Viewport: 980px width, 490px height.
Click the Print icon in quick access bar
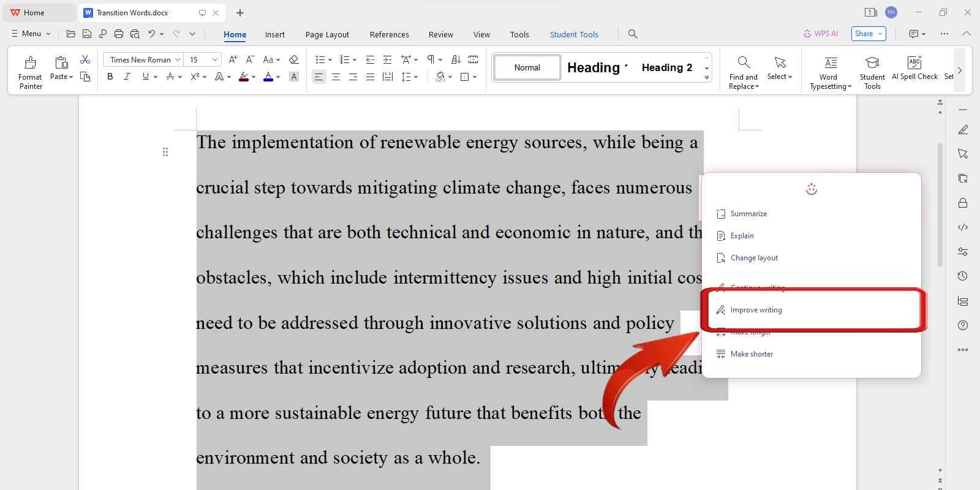[119, 34]
